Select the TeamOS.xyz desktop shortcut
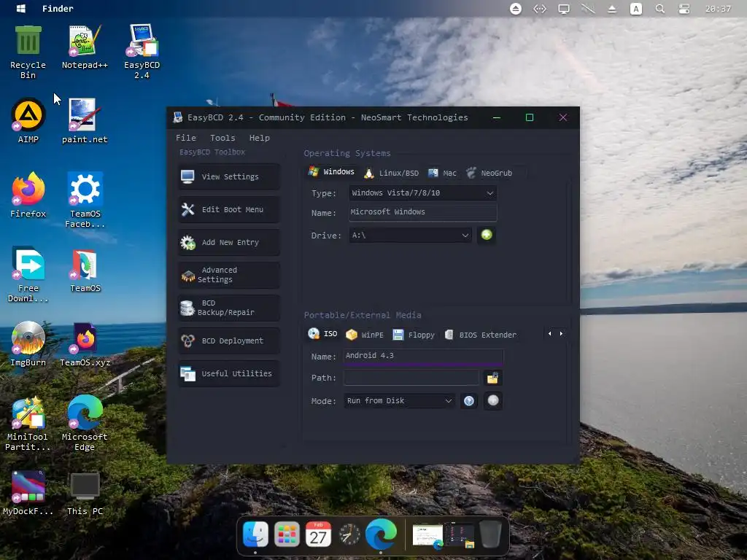Image resolution: width=747 pixels, height=560 pixels. [85, 344]
